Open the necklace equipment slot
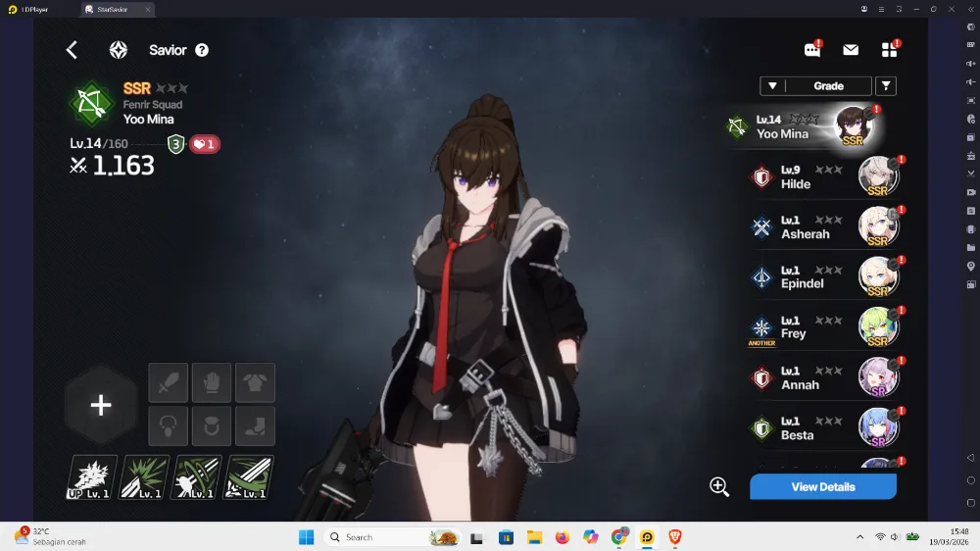980x551 pixels. (169, 426)
